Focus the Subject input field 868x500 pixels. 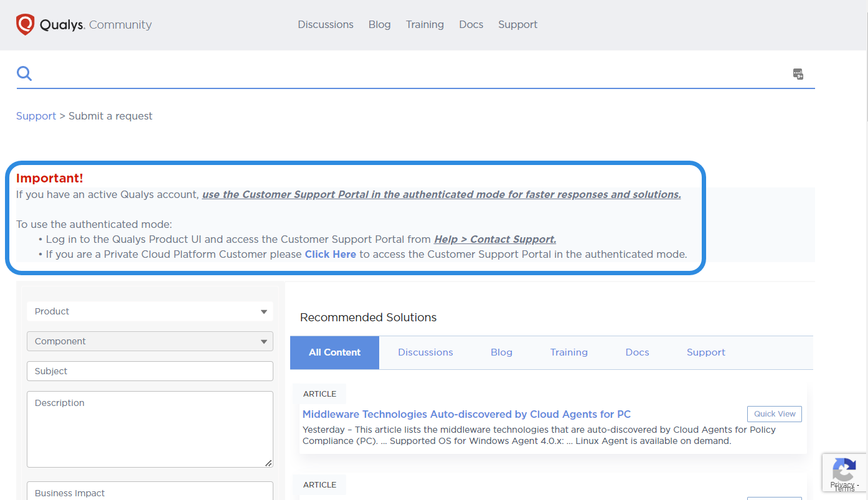[150, 371]
